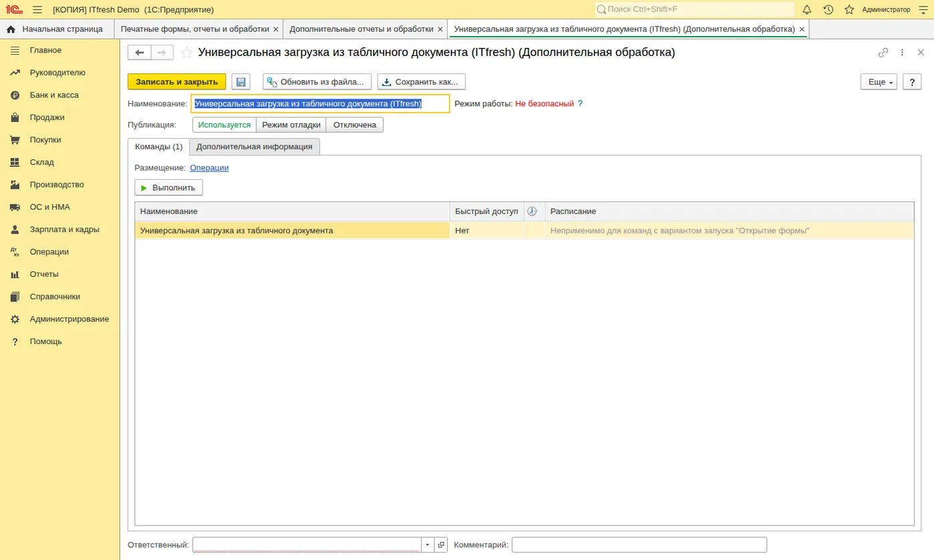This screenshot has width=934, height=560.
Task: Open Банк и касса section
Action: [54, 95]
